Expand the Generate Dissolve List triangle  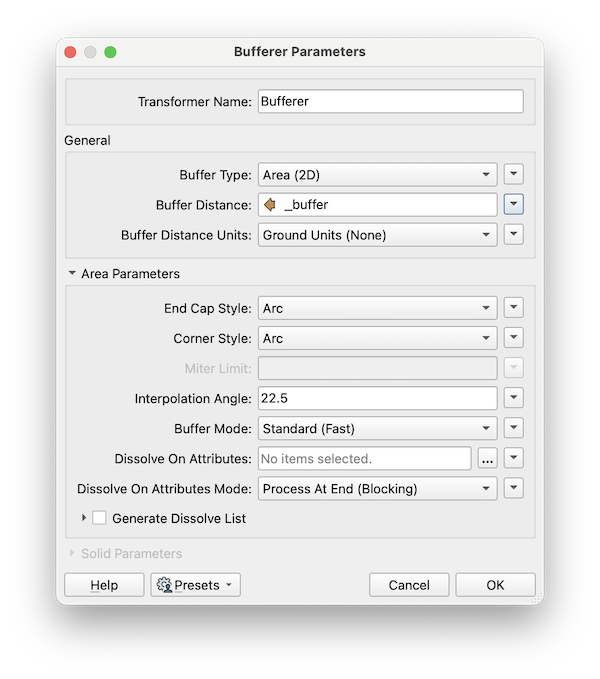[83, 518]
